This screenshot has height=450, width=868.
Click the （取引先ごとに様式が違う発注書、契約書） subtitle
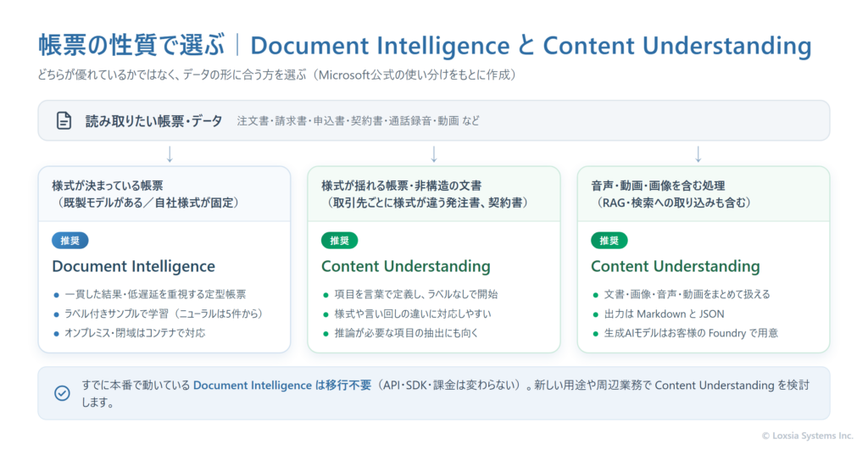point(427,203)
